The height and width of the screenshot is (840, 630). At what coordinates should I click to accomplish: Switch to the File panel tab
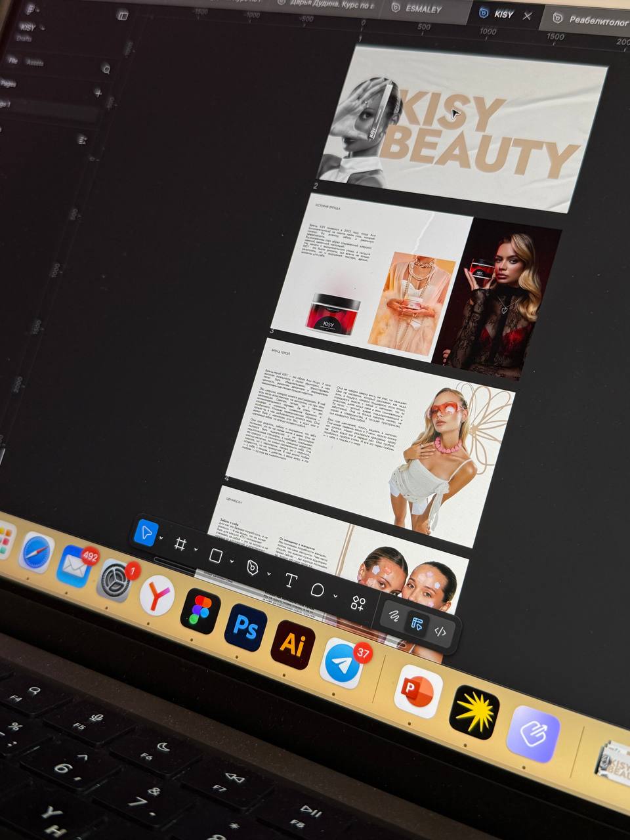click(x=12, y=60)
